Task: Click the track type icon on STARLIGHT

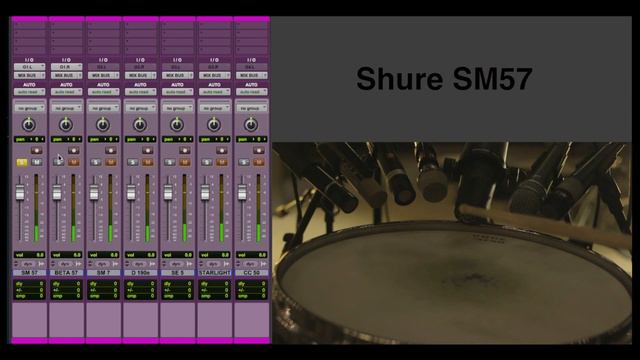Action: (201, 264)
